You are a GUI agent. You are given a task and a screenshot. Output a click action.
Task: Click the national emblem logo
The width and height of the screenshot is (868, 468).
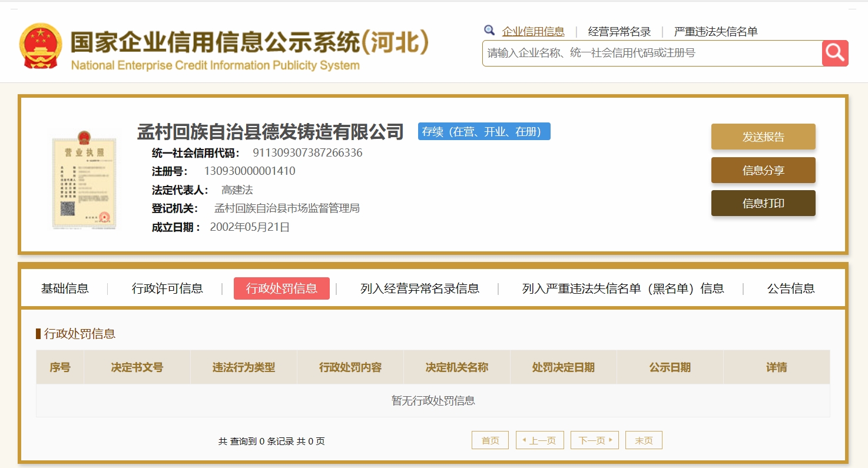point(40,46)
